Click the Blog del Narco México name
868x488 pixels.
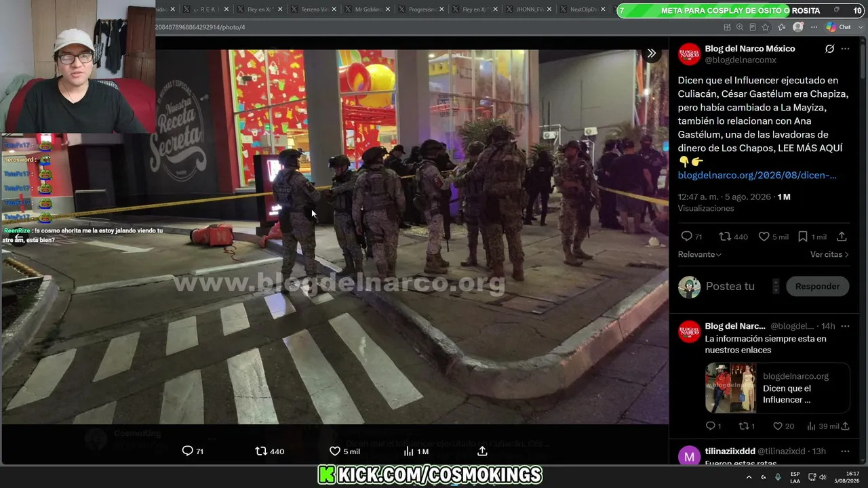tap(750, 49)
